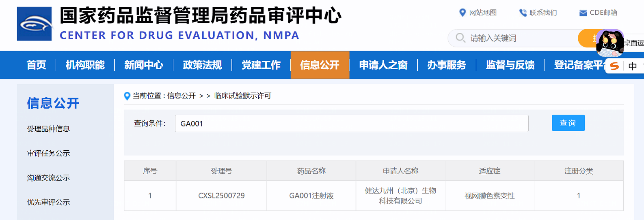Click the magnifier icon in search box

(x=460, y=38)
